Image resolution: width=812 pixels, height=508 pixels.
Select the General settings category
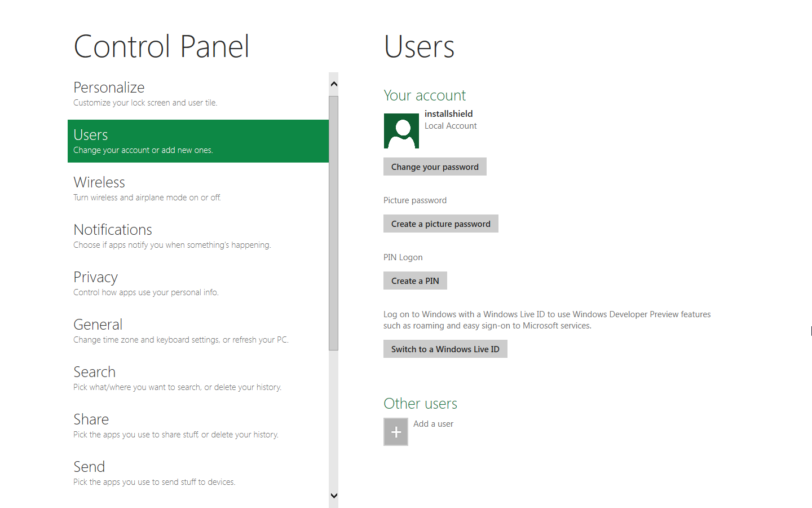click(198, 331)
